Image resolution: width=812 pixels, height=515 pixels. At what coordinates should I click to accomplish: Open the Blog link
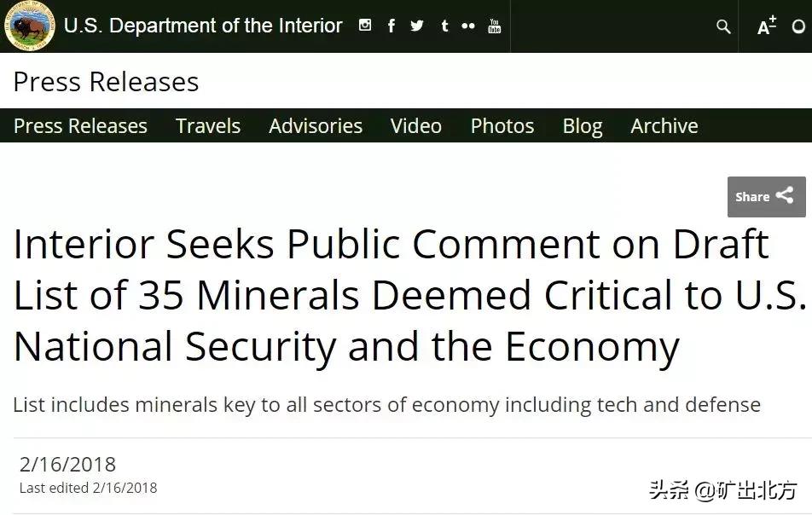pos(583,126)
